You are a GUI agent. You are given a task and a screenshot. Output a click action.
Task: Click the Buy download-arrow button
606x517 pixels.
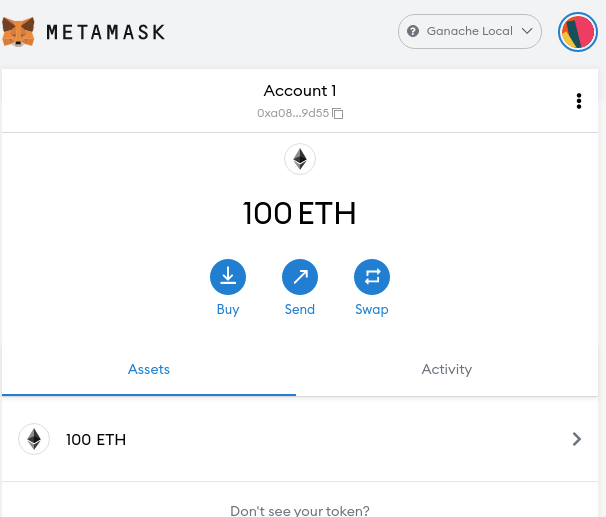[228, 277]
